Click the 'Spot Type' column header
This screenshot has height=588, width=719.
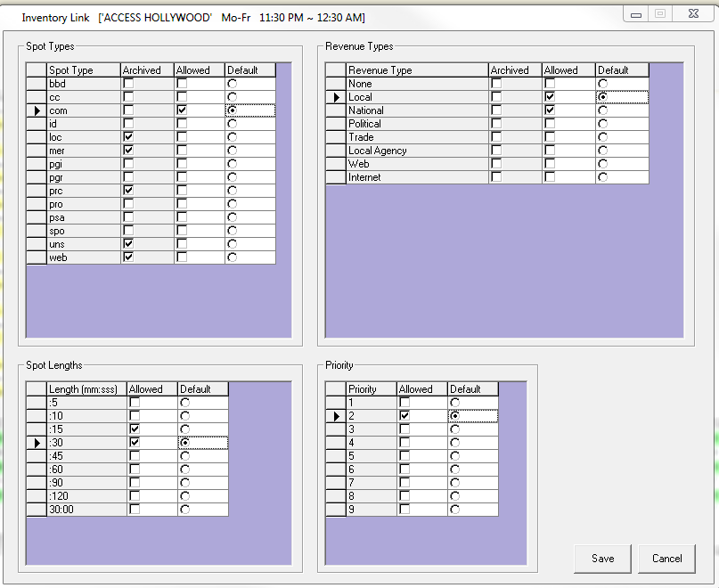point(83,70)
